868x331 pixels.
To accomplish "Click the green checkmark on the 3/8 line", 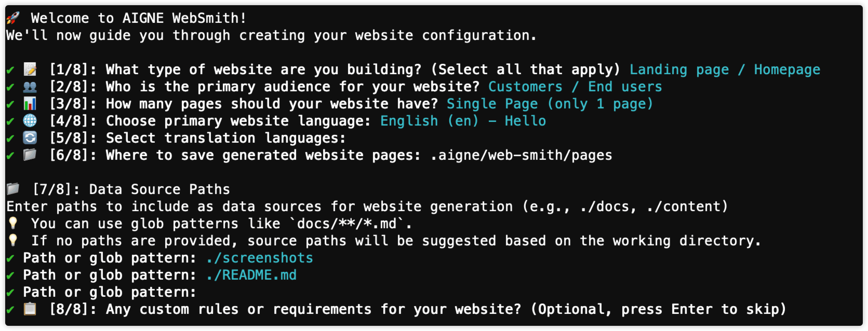I will pos(10,104).
